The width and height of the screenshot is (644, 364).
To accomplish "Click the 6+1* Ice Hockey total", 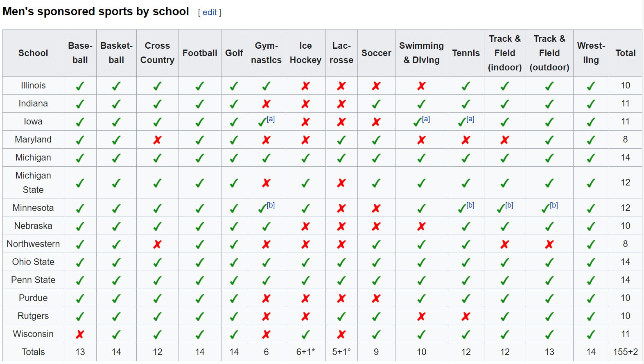I will pos(305,352).
